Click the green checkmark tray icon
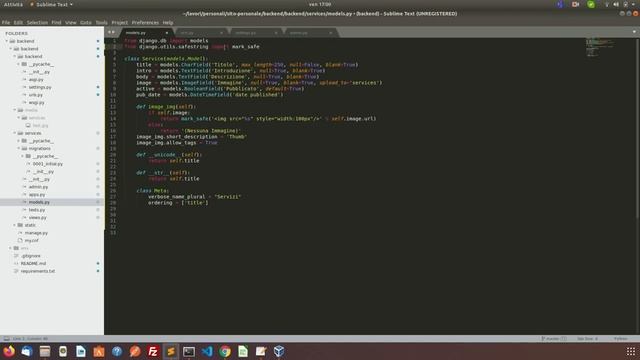Viewport: 640px width, 360px height. click(x=591, y=4)
